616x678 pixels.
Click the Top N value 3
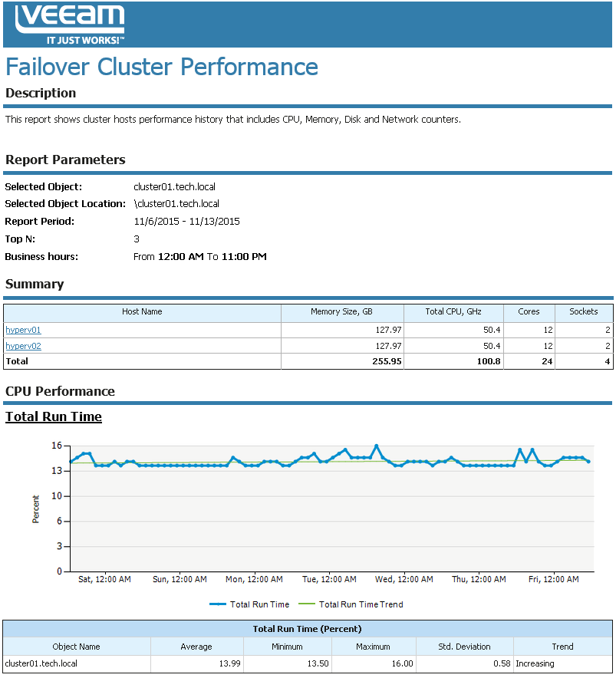[137, 239]
